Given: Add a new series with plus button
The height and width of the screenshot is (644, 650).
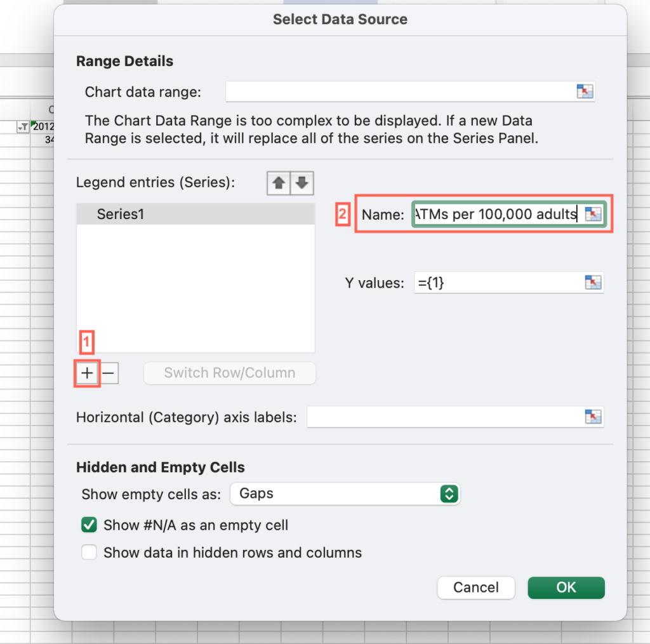Looking at the screenshot, I should pos(87,373).
